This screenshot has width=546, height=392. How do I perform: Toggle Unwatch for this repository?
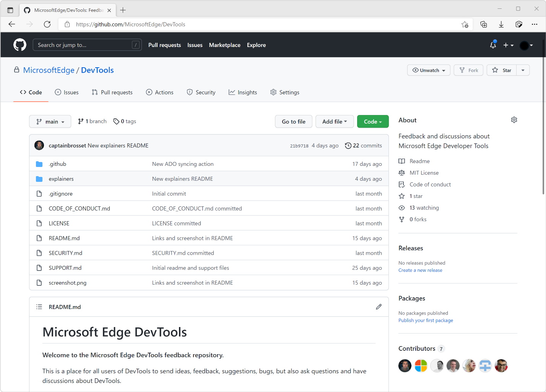(428, 70)
